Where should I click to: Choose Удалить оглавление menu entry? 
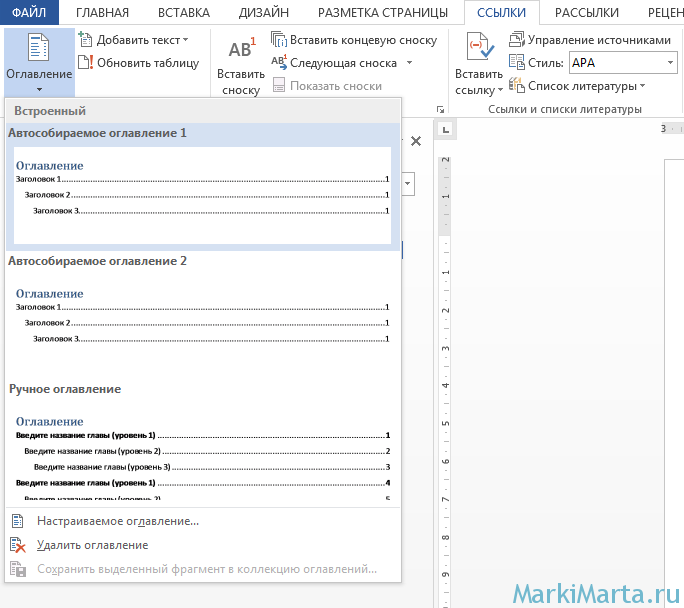point(203,545)
